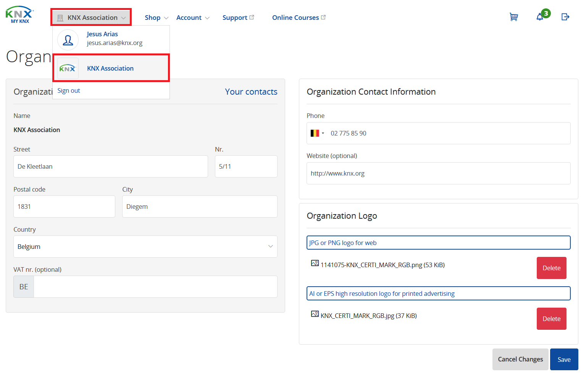This screenshot has width=586, height=392.
Task: Click the Website input field
Action: pyautogui.click(x=439, y=173)
